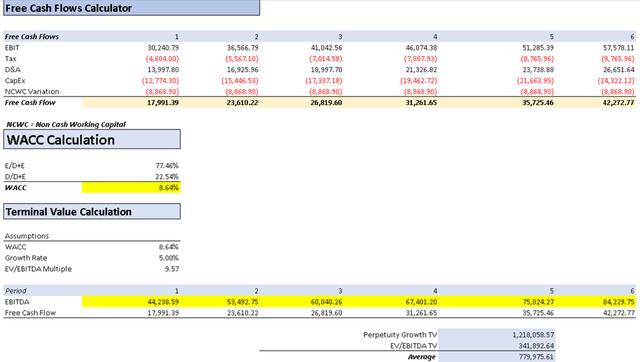Select EBITDA value 44,238.59
This screenshot has width=640, height=362.
click(x=163, y=302)
